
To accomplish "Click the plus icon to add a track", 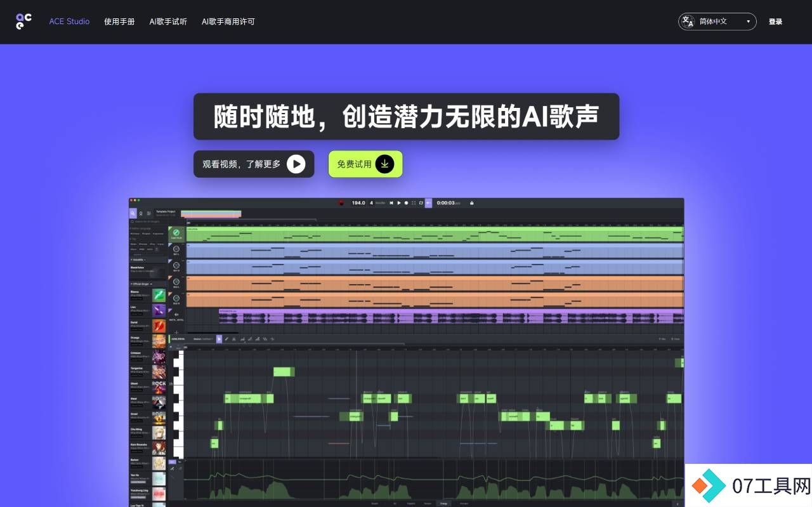I will pyautogui.click(x=176, y=333).
